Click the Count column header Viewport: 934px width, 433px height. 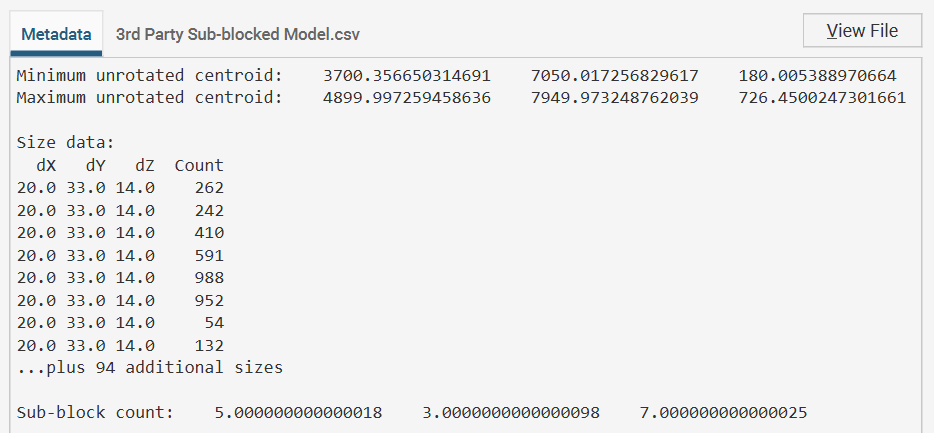tap(199, 165)
